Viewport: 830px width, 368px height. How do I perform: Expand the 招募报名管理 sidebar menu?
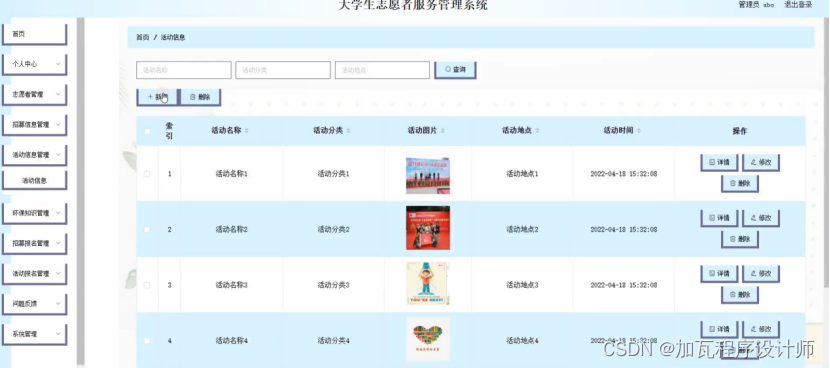(x=34, y=244)
